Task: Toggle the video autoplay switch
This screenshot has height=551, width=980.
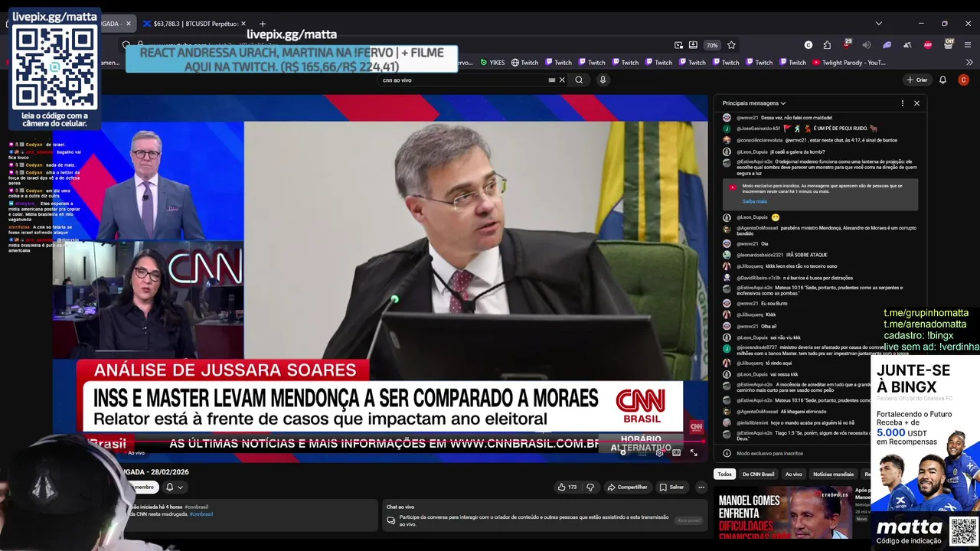Action: [626, 452]
